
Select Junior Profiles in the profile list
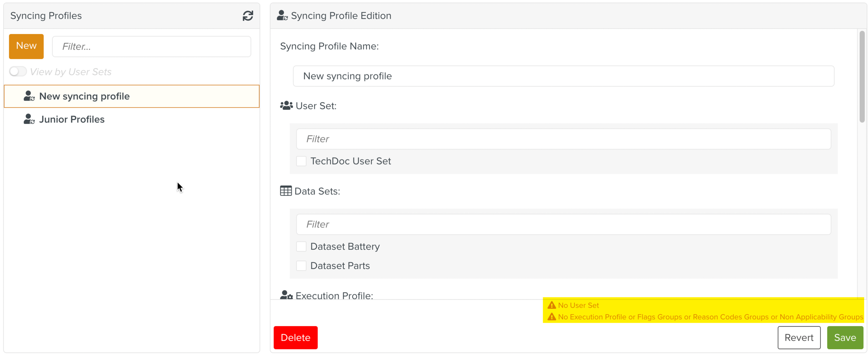click(72, 119)
